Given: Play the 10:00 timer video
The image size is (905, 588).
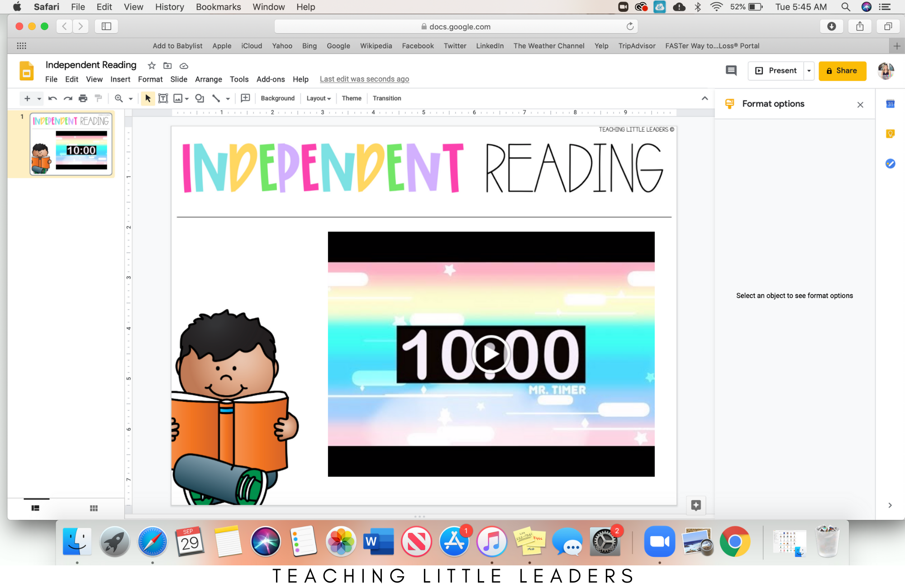Looking at the screenshot, I should [x=491, y=354].
